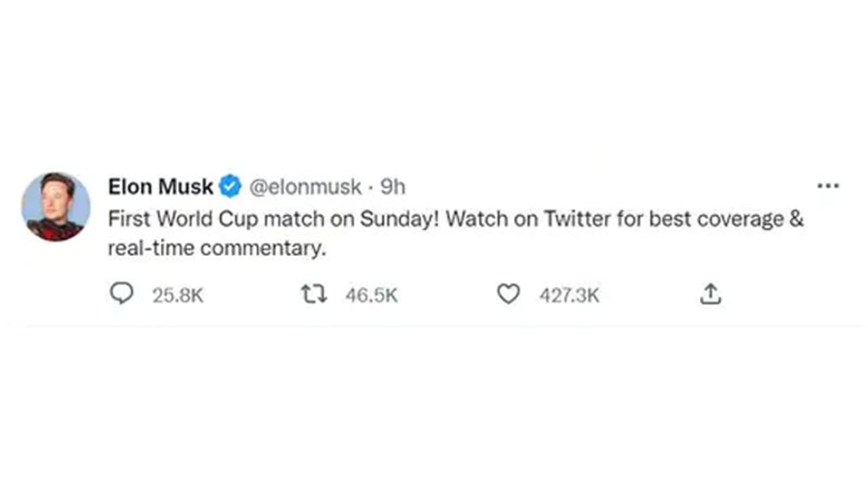Click the blue verified badge
Viewport: 868px width, 490px height.
pos(231,187)
